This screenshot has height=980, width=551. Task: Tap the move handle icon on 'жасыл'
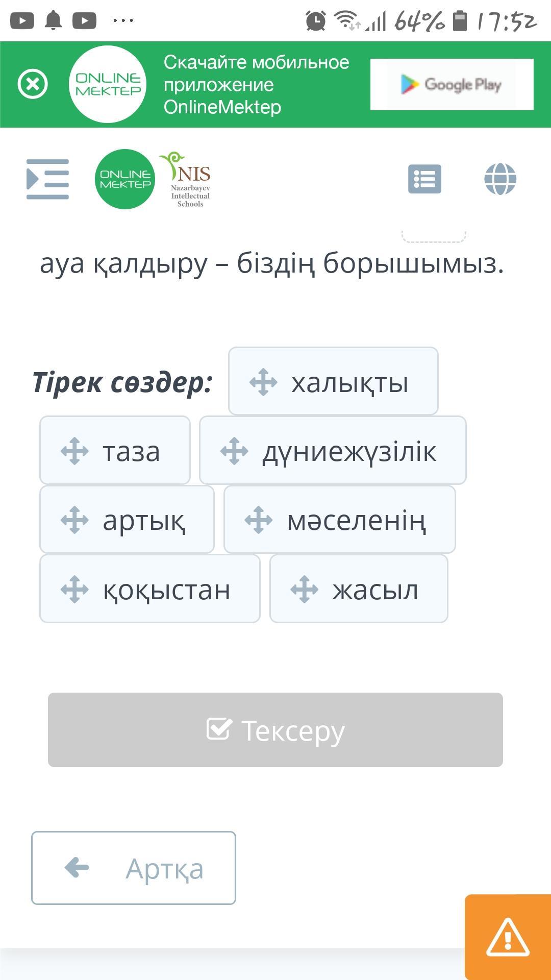305,589
